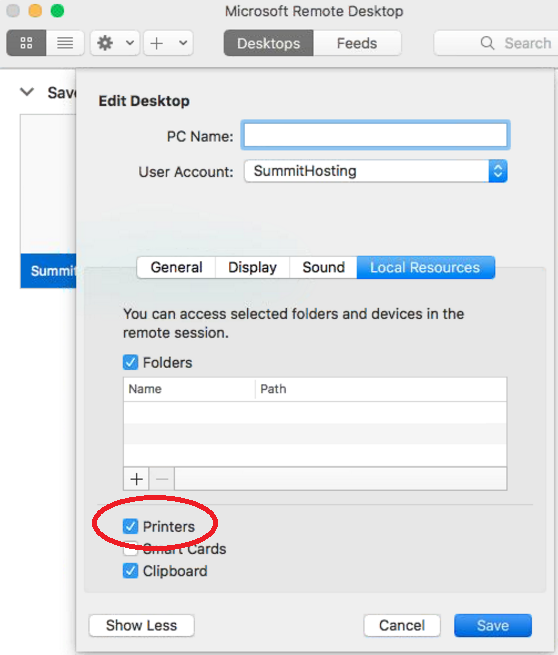This screenshot has height=655, width=558.
Task: Click the green zoom window button
Action: click(x=57, y=10)
